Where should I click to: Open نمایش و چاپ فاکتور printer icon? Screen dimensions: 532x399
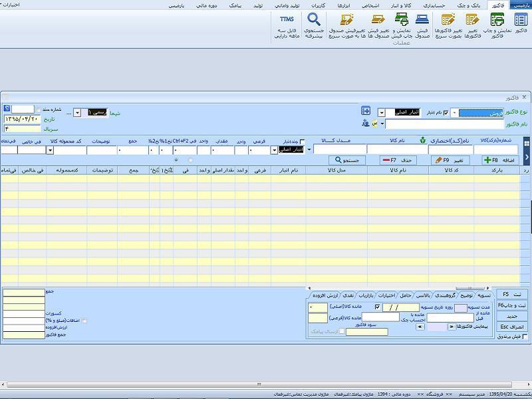(x=497, y=25)
